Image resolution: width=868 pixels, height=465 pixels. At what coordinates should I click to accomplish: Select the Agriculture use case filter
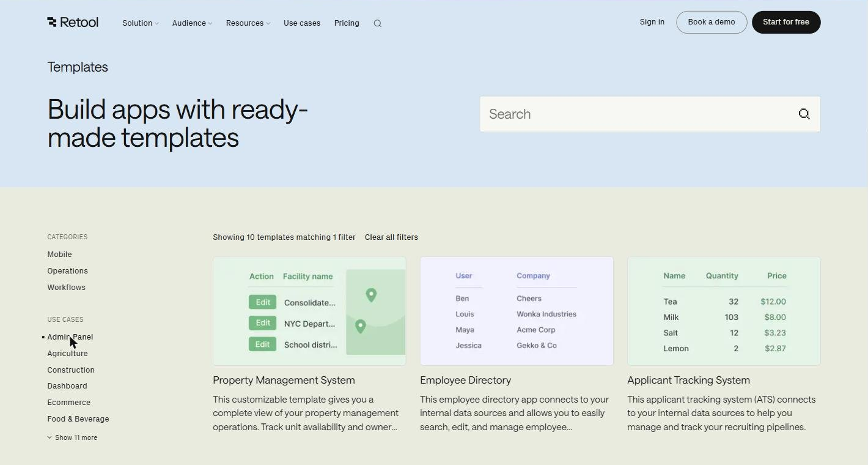pos(67,354)
